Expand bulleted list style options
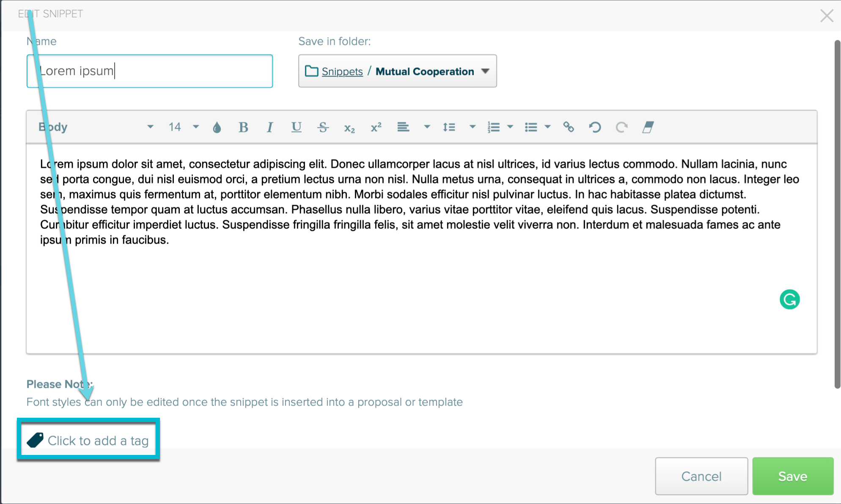Image resolution: width=841 pixels, height=504 pixels. (547, 127)
